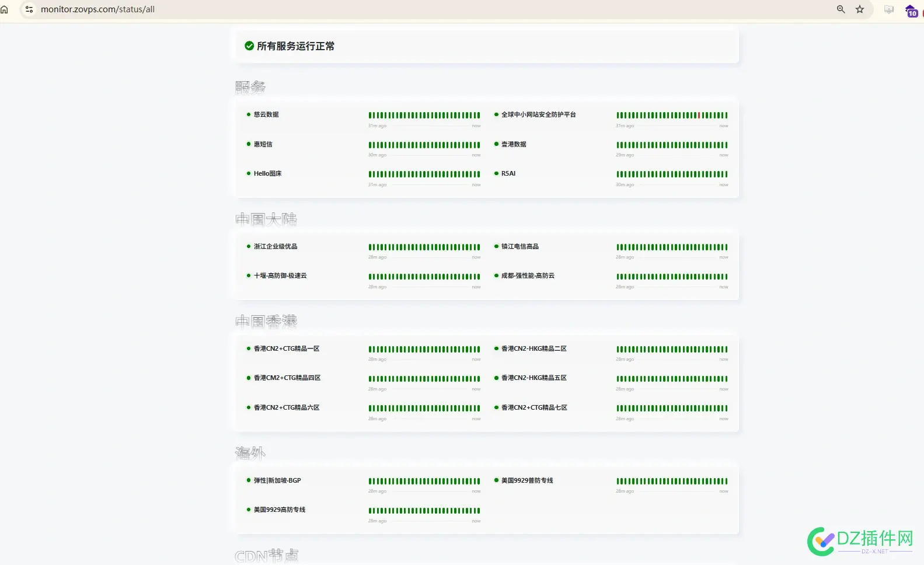The height and width of the screenshot is (565, 924).
Task: Click green status dot beside 慈云数据
Action: (x=249, y=114)
